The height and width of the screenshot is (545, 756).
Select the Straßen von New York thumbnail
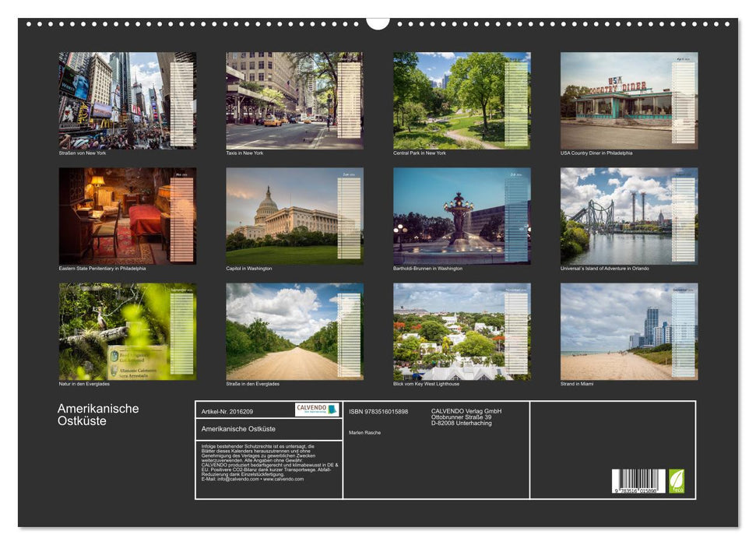point(126,99)
